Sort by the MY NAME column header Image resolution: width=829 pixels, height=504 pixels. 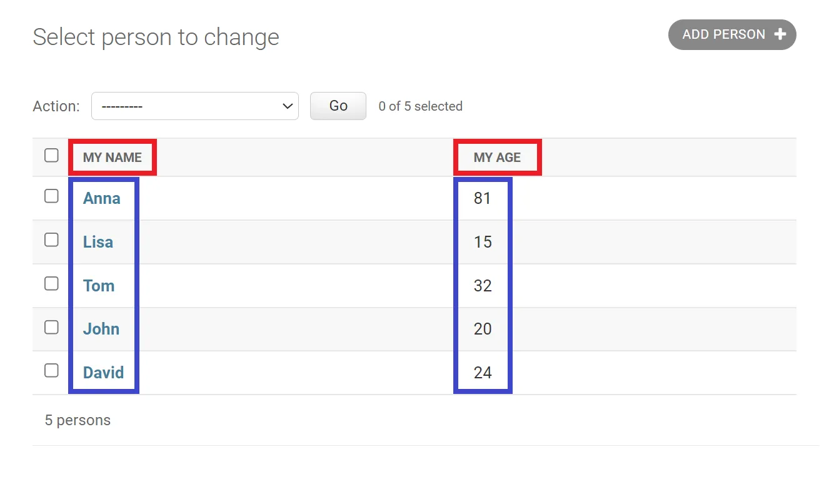(113, 158)
